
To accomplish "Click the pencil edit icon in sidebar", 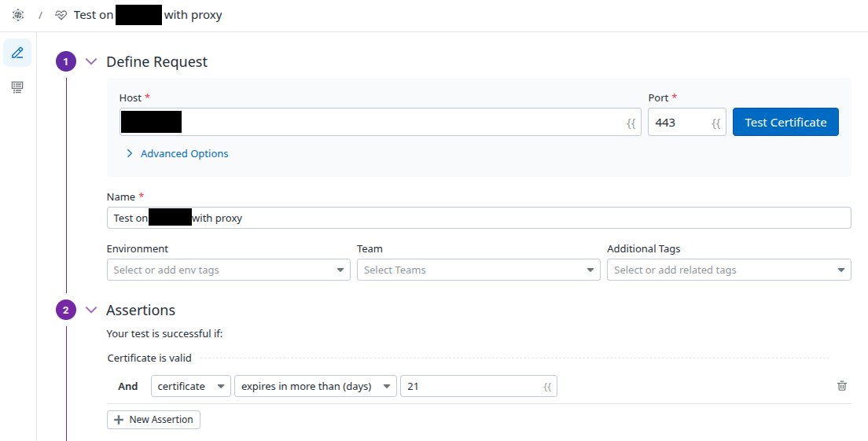I will pyautogui.click(x=17, y=53).
